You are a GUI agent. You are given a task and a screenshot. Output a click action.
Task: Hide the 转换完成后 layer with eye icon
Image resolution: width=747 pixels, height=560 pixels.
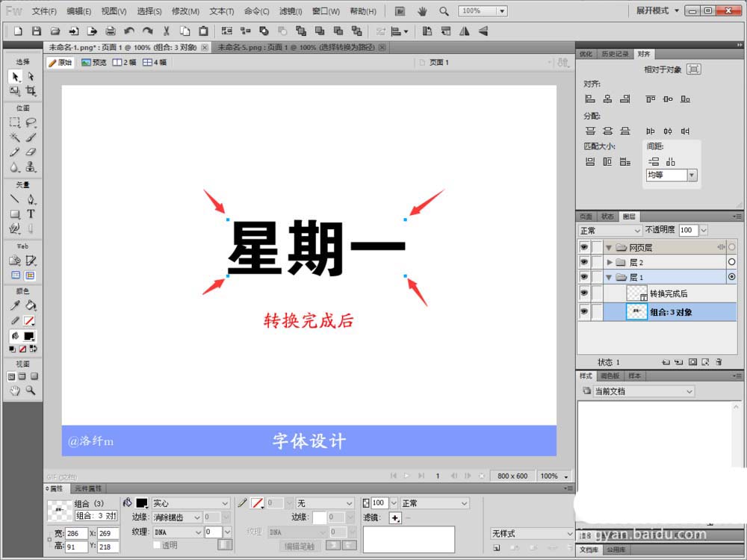[x=584, y=293]
